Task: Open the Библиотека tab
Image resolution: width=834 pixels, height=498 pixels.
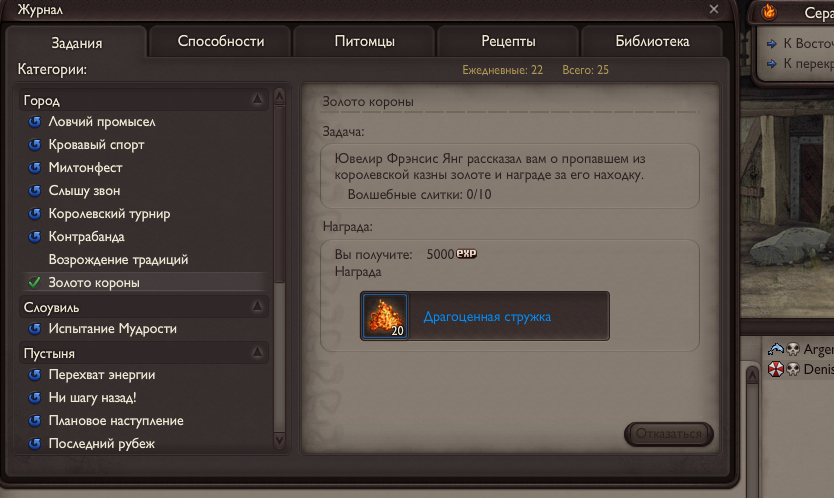Action: pos(652,41)
